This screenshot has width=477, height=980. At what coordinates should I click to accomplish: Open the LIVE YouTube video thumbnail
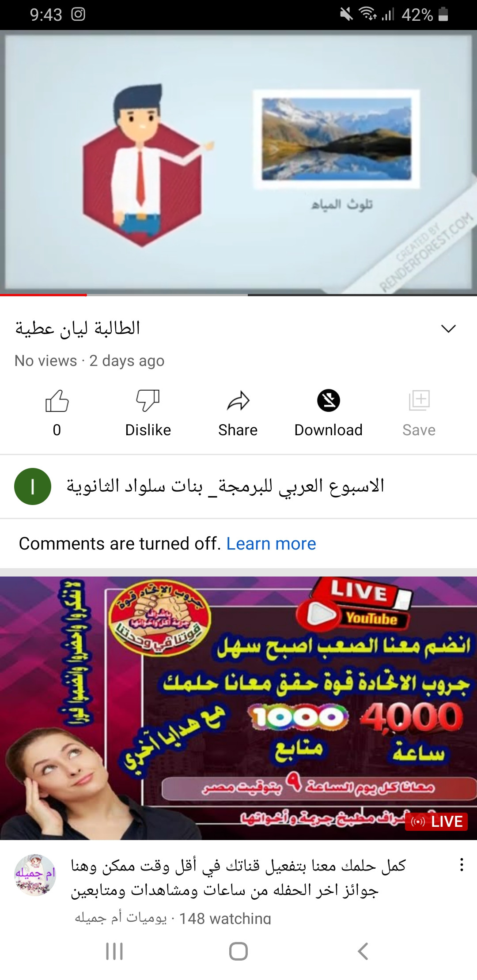238,708
